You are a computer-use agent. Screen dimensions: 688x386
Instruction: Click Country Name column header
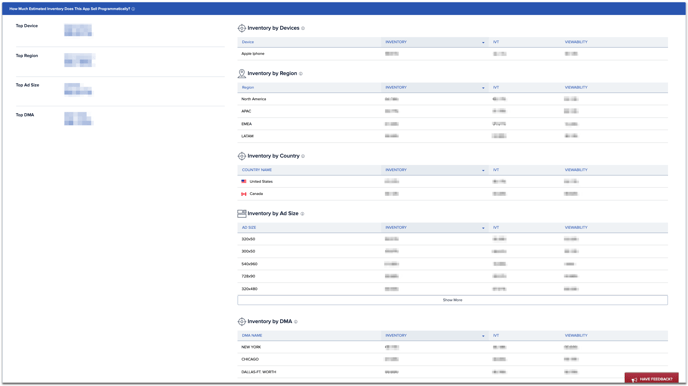tap(257, 170)
